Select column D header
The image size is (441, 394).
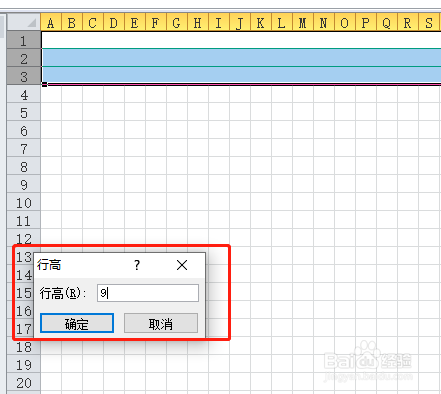pos(114,23)
